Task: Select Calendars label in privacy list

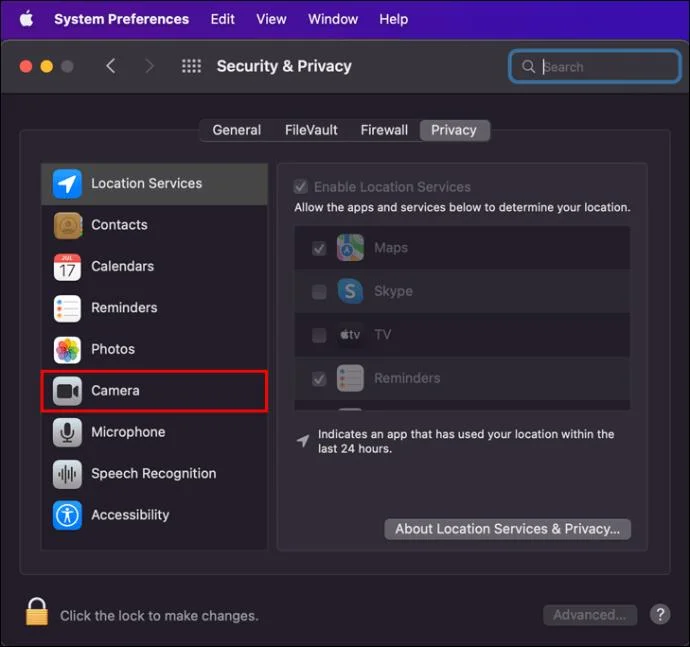Action: 122,266
